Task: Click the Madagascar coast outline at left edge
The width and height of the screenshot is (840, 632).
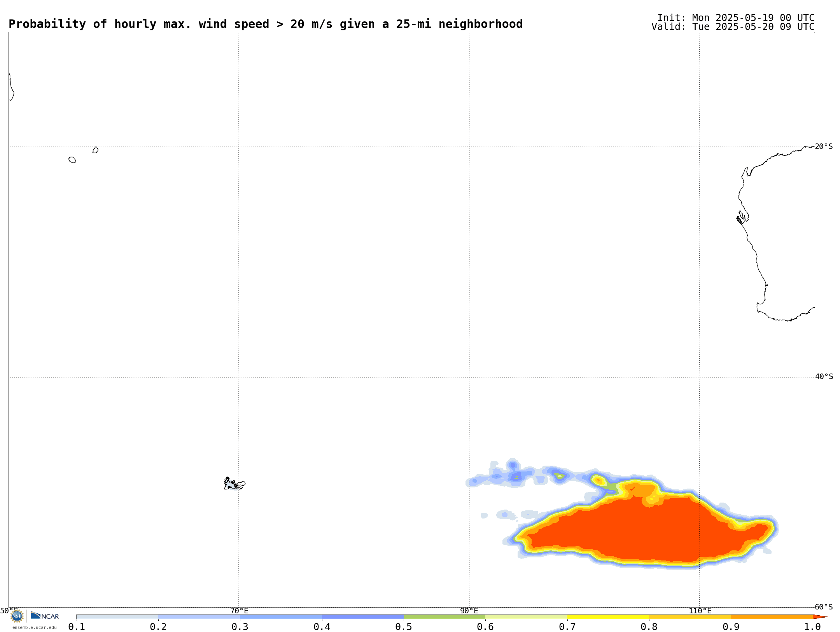Action: coord(11,87)
